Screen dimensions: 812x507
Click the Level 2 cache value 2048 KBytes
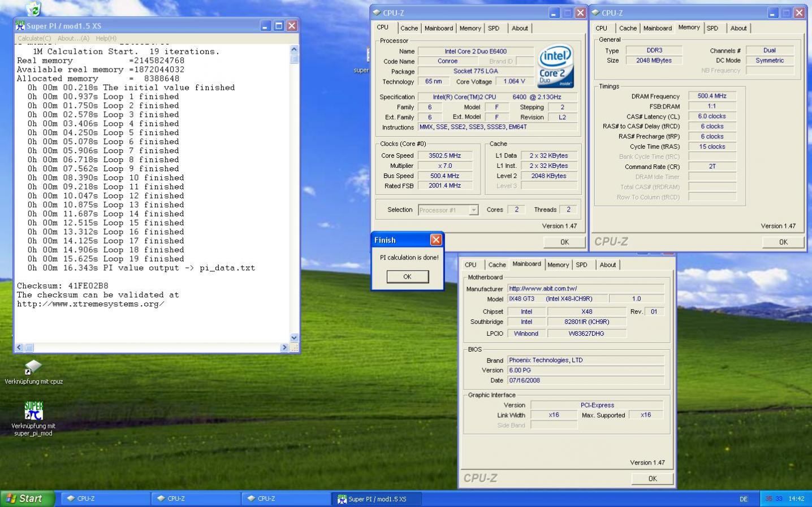coord(548,176)
